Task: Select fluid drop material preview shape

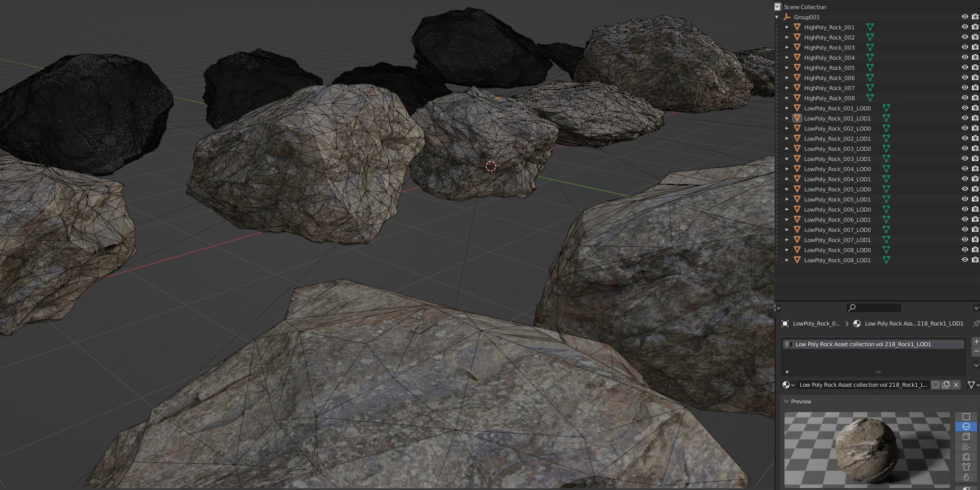Action: tap(966, 477)
